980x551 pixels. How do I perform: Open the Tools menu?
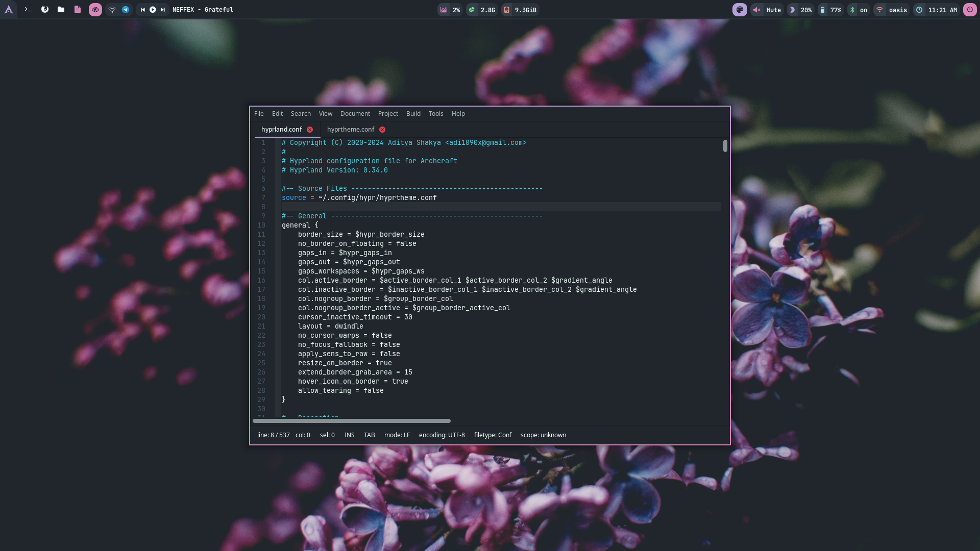coord(435,114)
